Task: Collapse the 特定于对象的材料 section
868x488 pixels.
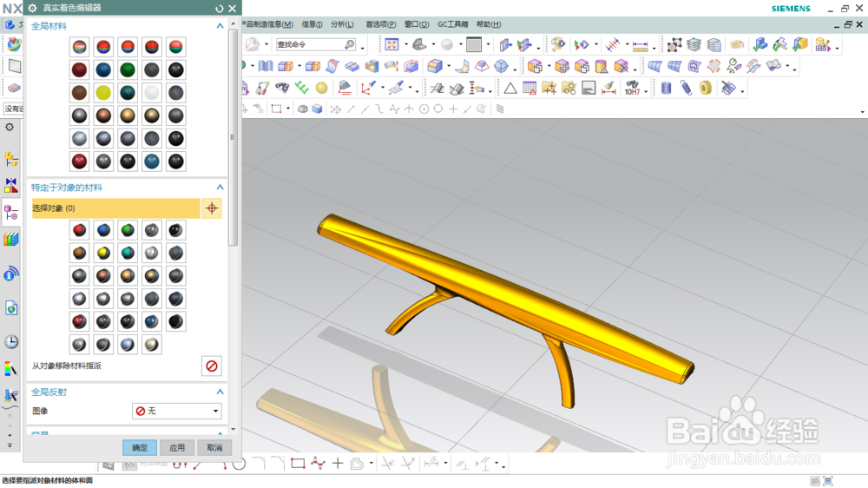Action: [220, 188]
